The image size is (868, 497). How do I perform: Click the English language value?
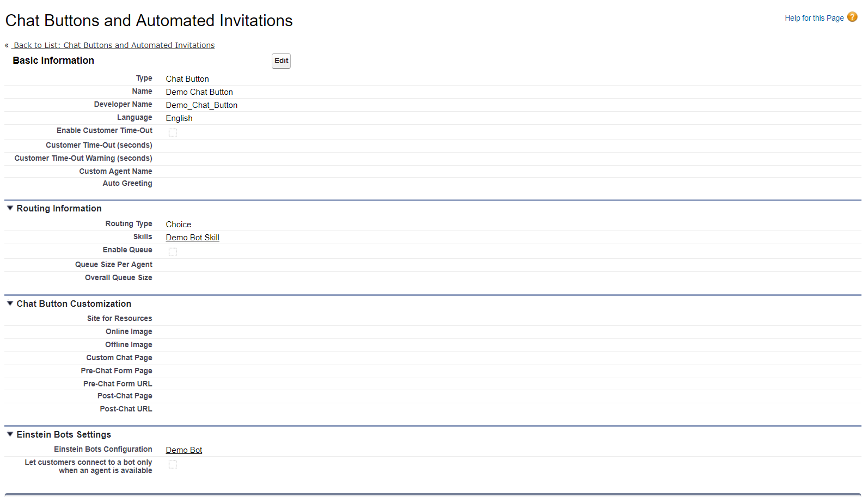pos(179,118)
